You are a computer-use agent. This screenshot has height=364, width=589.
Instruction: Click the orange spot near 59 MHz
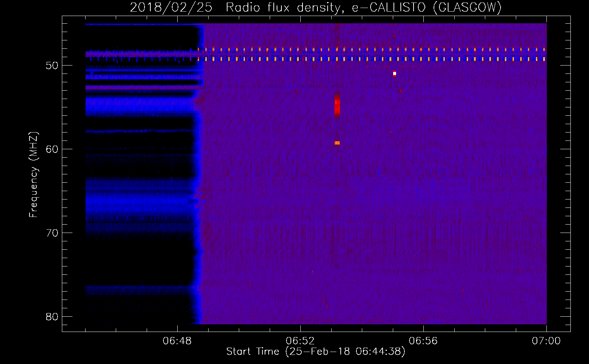pyautogui.click(x=337, y=143)
